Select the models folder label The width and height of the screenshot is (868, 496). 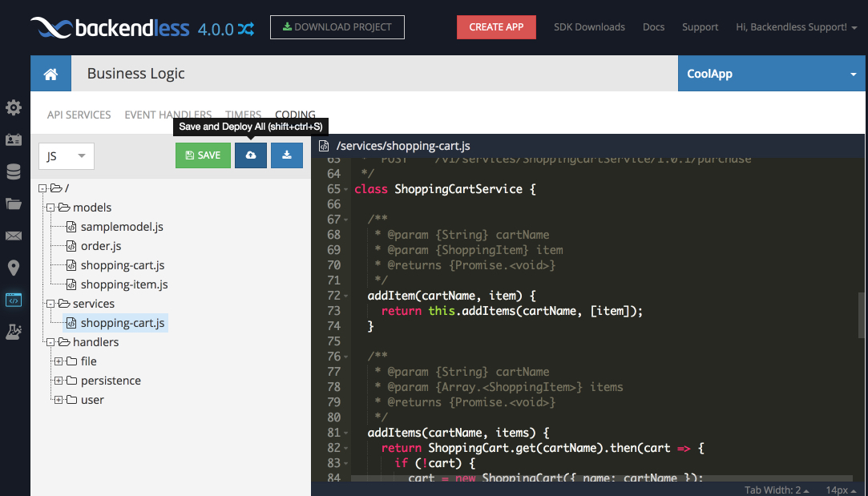click(92, 208)
